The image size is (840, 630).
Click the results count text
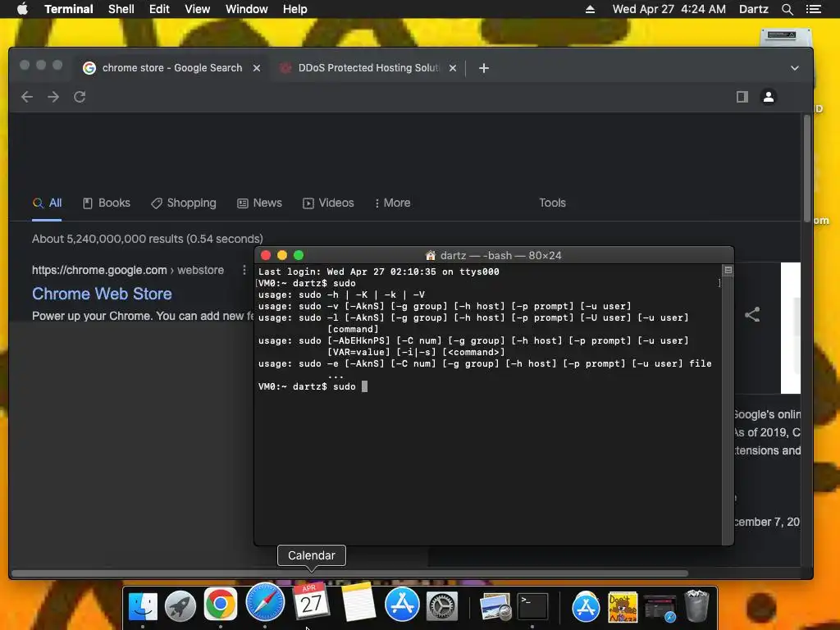pyautogui.click(x=148, y=239)
